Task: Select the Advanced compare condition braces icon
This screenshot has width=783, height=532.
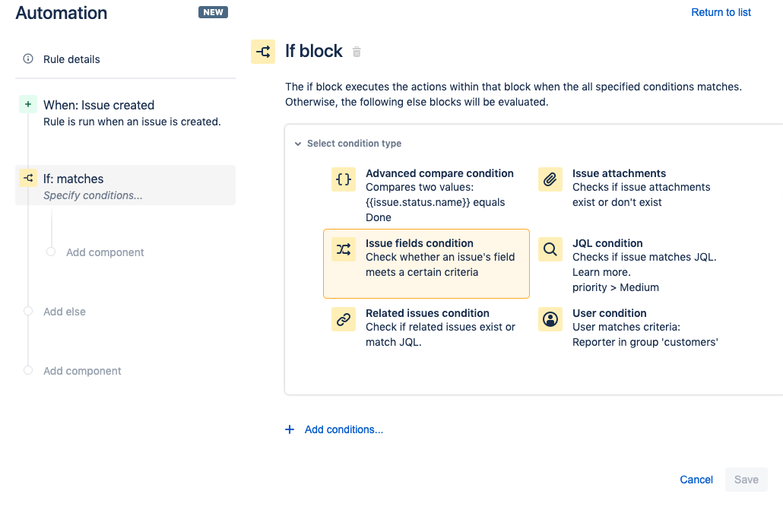Action: (x=343, y=179)
